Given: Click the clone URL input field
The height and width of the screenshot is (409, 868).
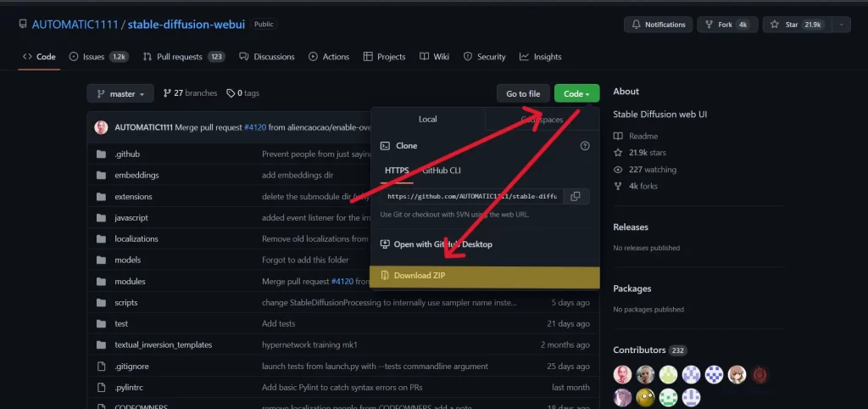Looking at the screenshot, I should pos(472,196).
